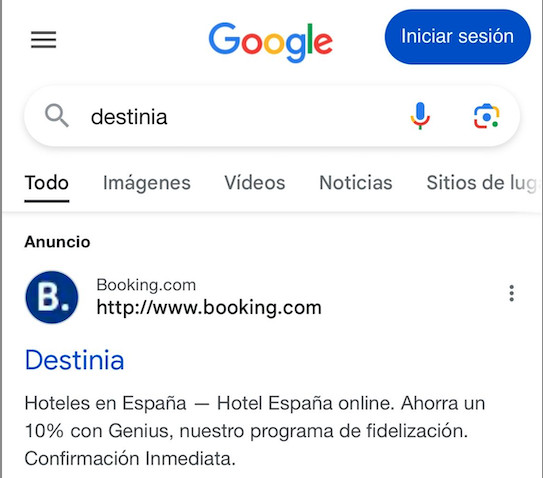Image resolution: width=543 pixels, height=478 pixels.
Task: Open the http://www.booking.com URL
Action: 209,308
